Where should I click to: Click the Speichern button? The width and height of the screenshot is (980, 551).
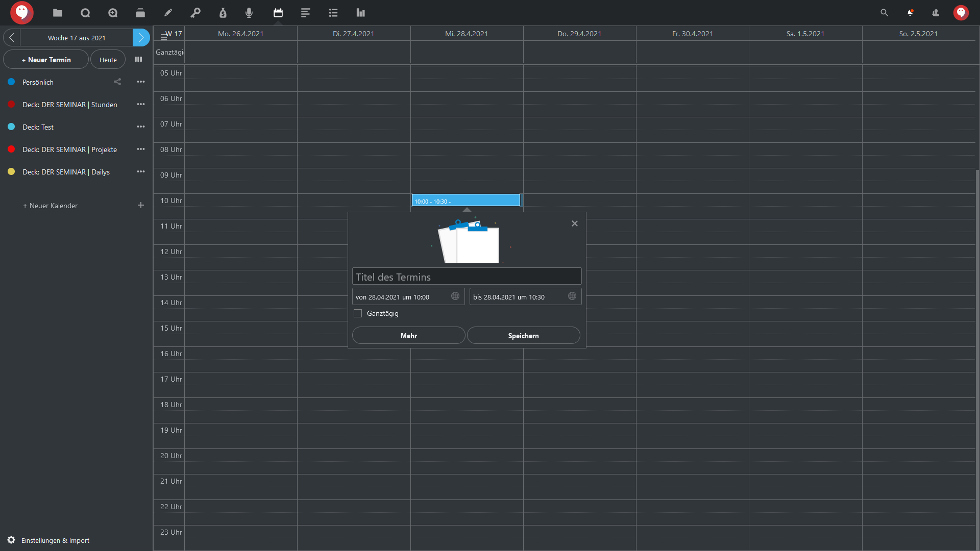tap(523, 335)
